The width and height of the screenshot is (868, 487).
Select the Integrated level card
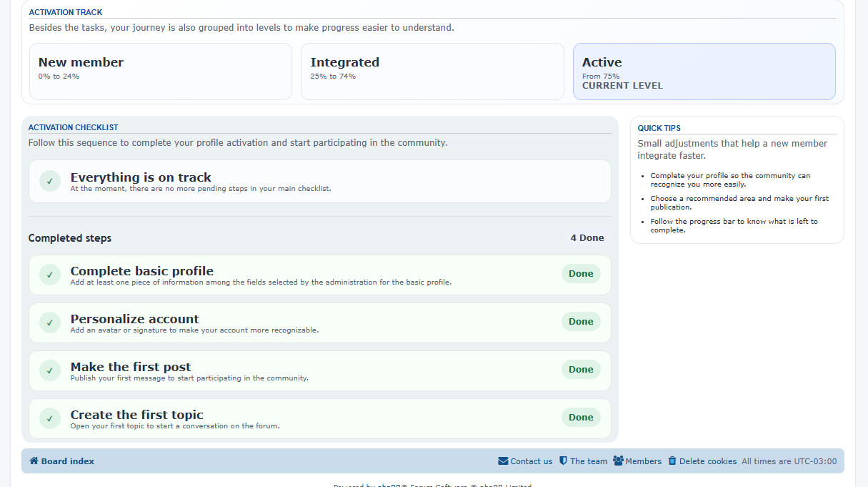click(x=432, y=72)
